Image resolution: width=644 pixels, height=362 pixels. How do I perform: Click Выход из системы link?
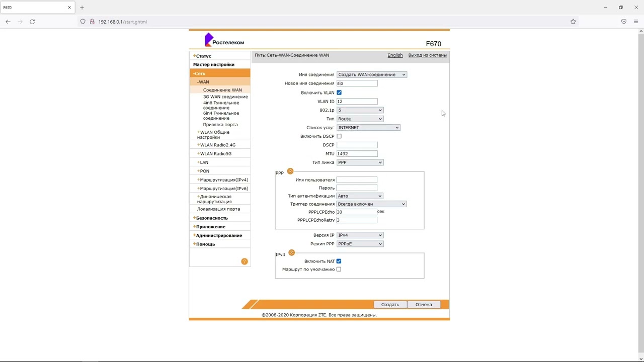(427, 55)
